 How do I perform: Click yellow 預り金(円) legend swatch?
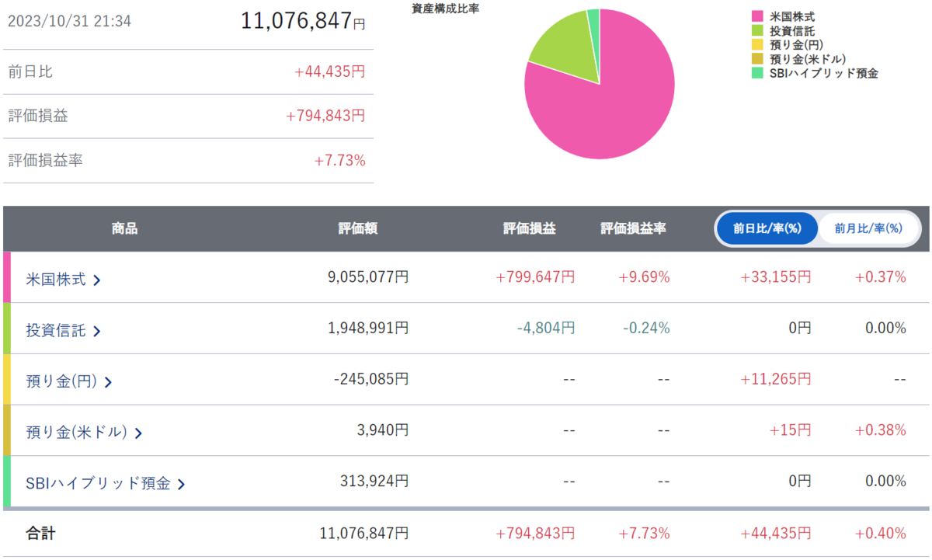click(x=757, y=44)
